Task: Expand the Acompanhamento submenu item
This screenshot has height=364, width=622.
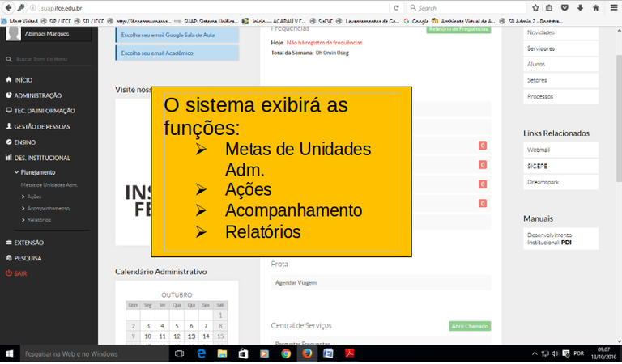Action: 45,208
